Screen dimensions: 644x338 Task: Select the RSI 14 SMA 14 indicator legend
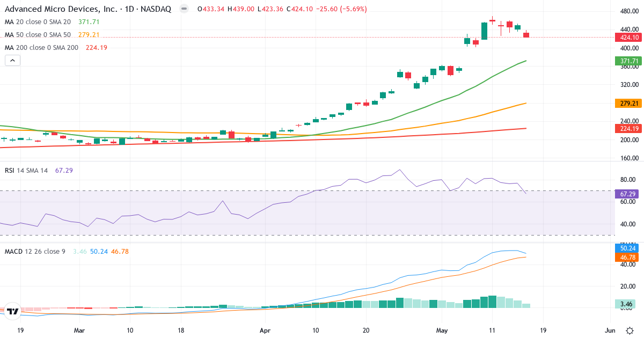26,170
